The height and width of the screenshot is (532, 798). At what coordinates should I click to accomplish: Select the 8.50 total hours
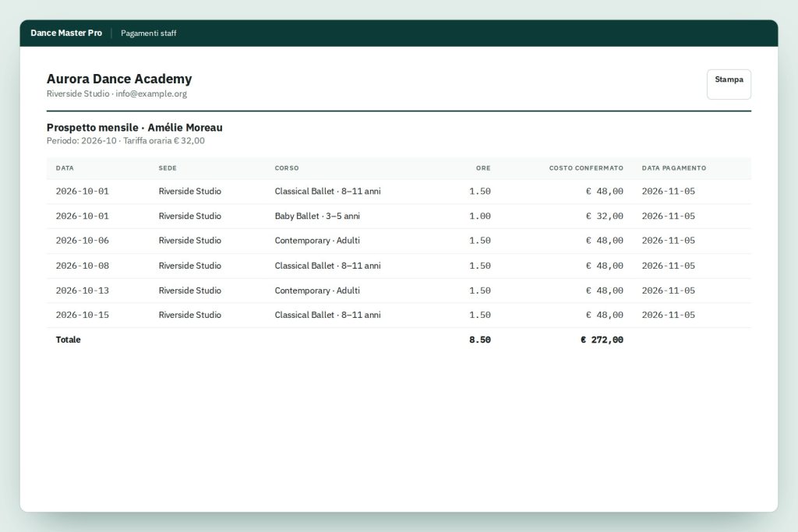(x=480, y=340)
